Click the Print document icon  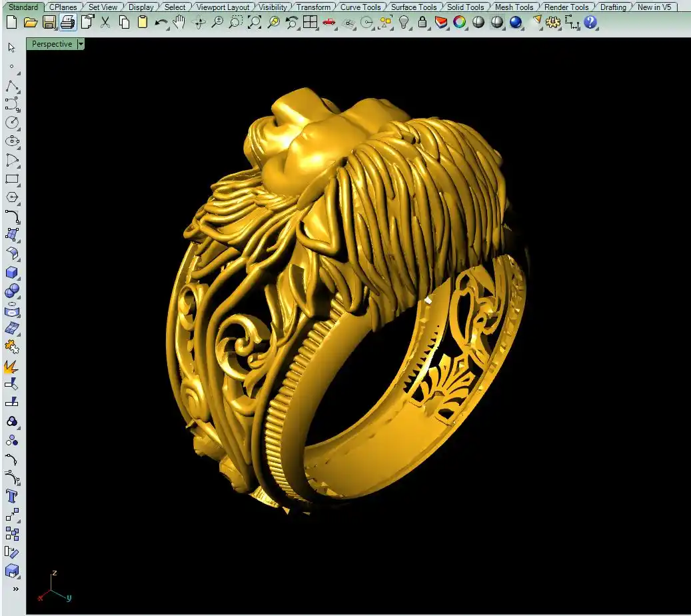(x=67, y=22)
